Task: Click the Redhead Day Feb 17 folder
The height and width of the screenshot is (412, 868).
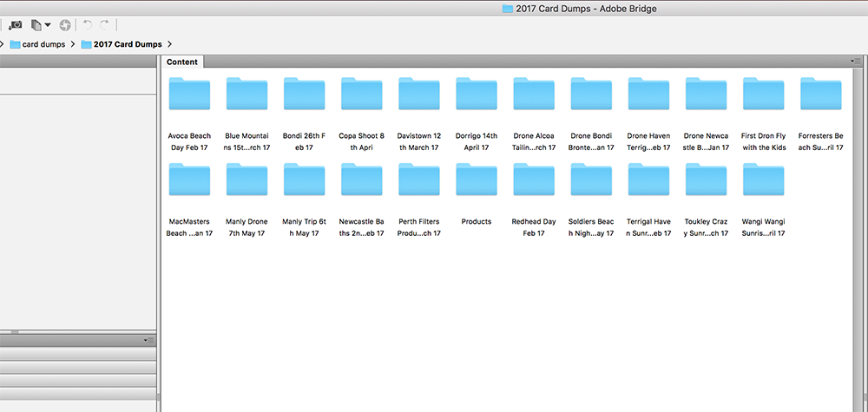Action: coord(534,180)
